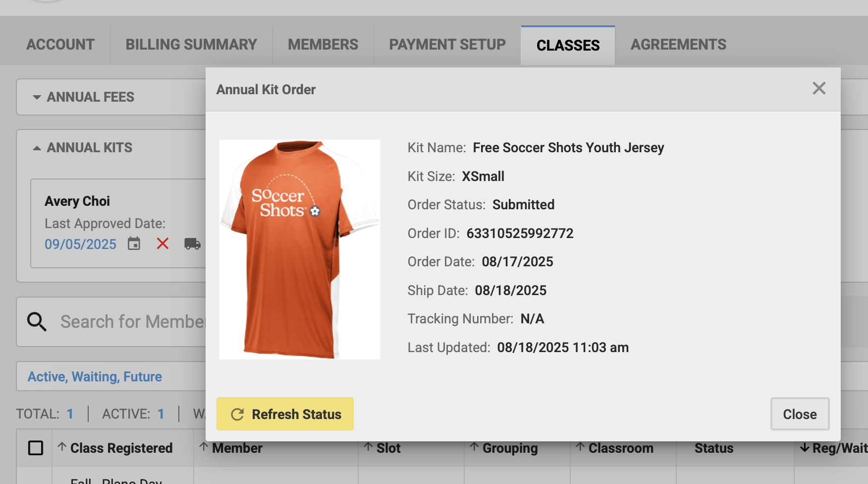The image size is (868, 484).
Task: Expand the Annual Fees section
Action: tap(37, 97)
